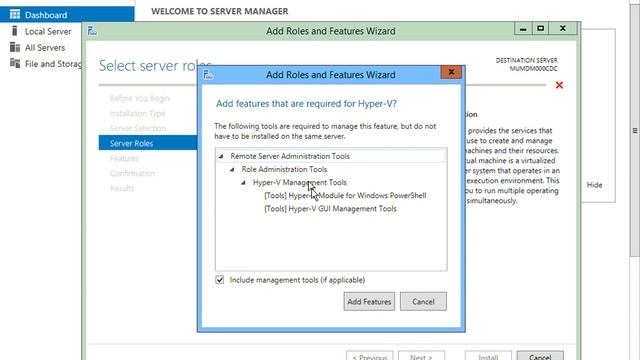
Task: Click the wizard icon in the outer title bar
Action: pyautogui.click(x=92, y=31)
